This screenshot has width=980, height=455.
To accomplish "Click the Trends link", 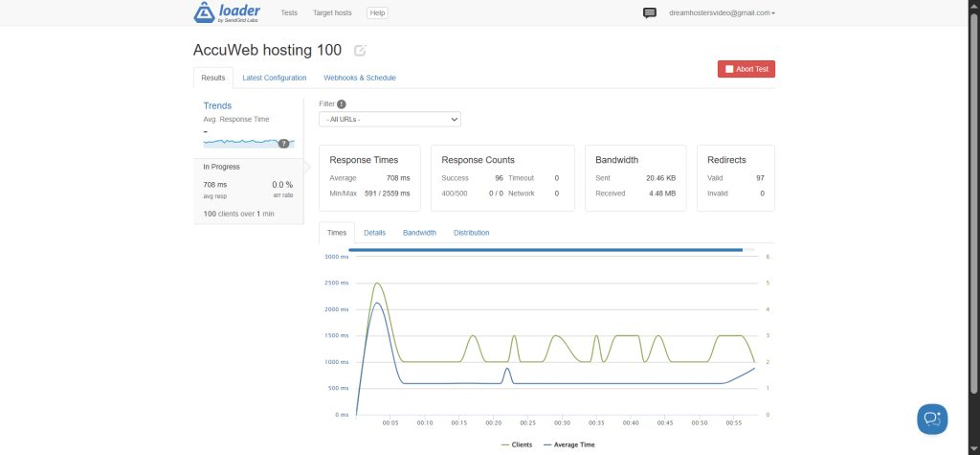I will click(217, 105).
